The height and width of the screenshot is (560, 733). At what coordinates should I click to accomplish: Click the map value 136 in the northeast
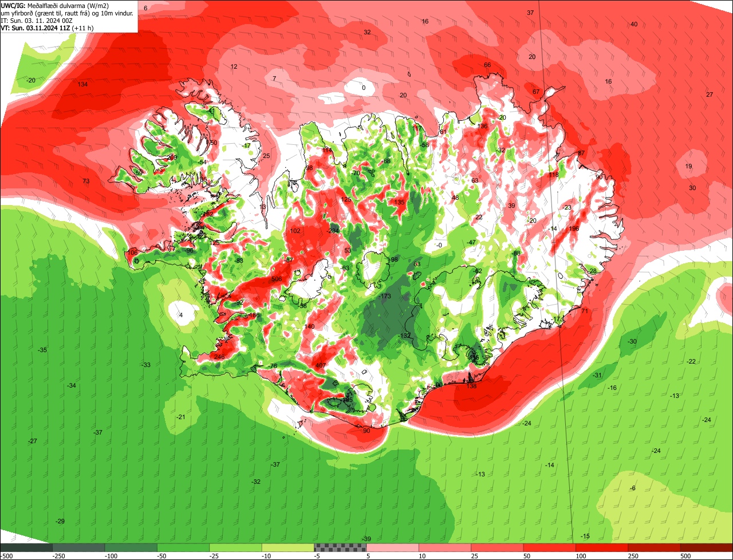coord(482,127)
